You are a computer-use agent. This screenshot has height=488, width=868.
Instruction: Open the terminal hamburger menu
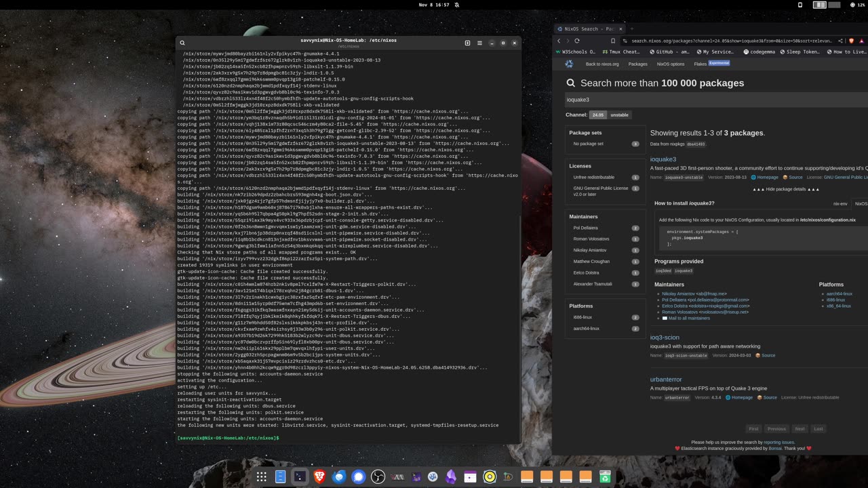(x=479, y=43)
